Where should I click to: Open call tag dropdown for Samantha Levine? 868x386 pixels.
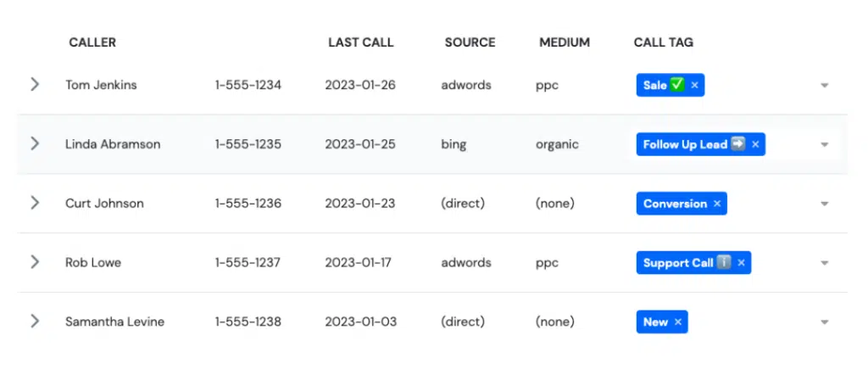[x=824, y=322]
